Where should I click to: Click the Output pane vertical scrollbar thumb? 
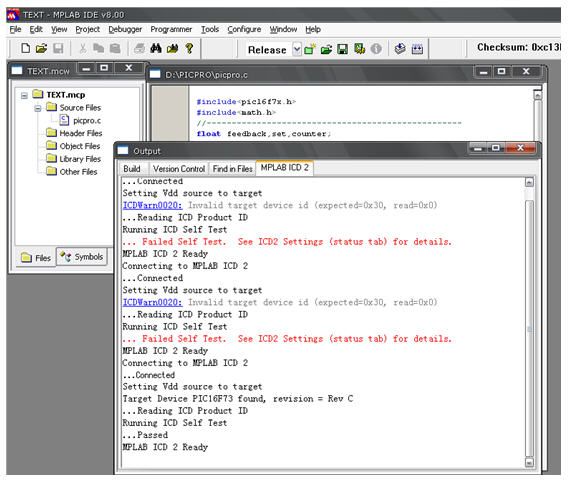pos(529,328)
